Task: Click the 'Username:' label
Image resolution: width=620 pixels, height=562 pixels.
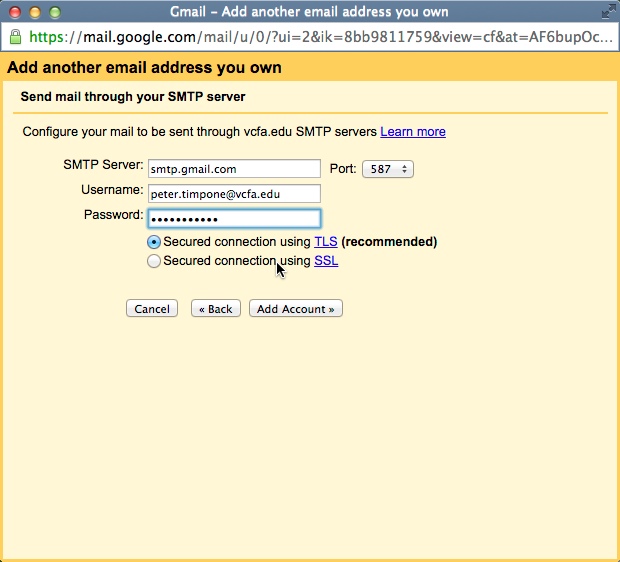Action: tap(112, 190)
